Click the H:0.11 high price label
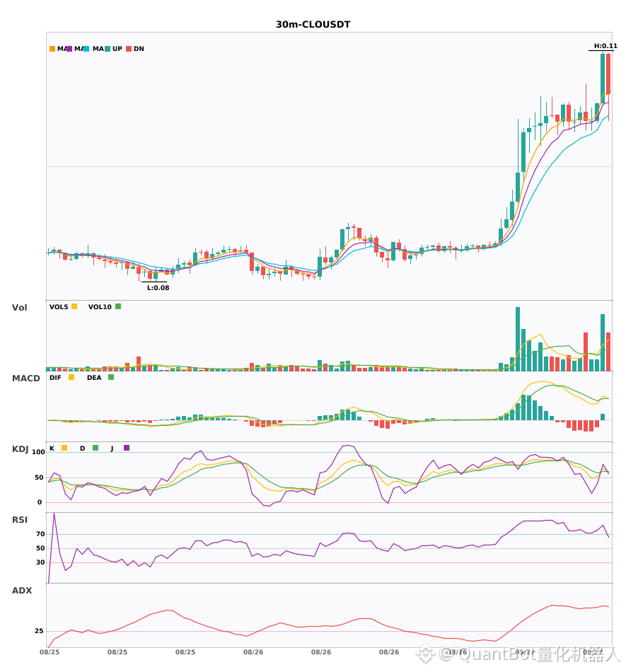626x672 pixels. point(605,46)
